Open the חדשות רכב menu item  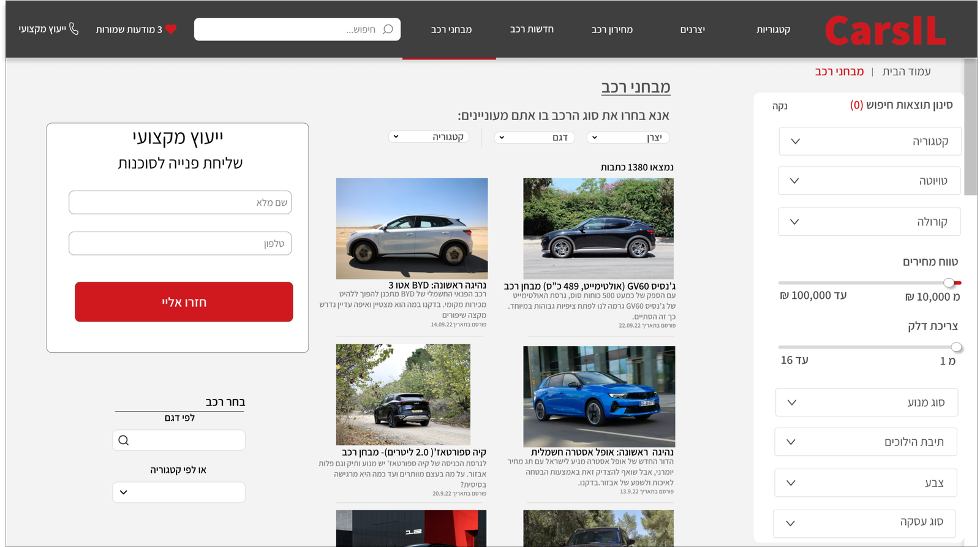(x=532, y=29)
